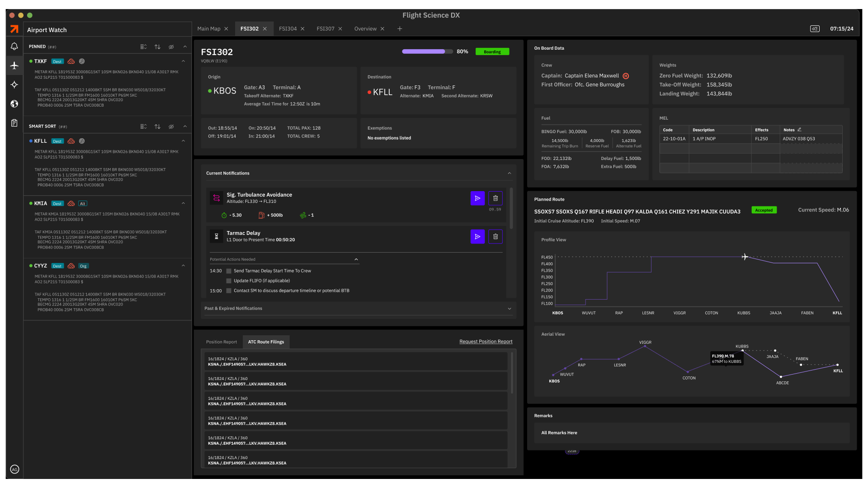This screenshot has height=488, width=868.
Task: Open the clipboard reports icon in sidebar
Action: click(14, 123)
